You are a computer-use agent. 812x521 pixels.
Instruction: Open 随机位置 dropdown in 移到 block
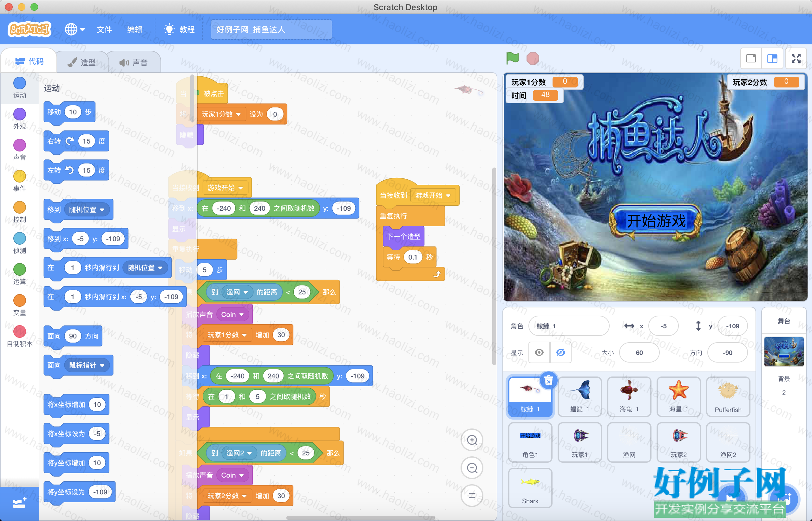coord(87,209)
